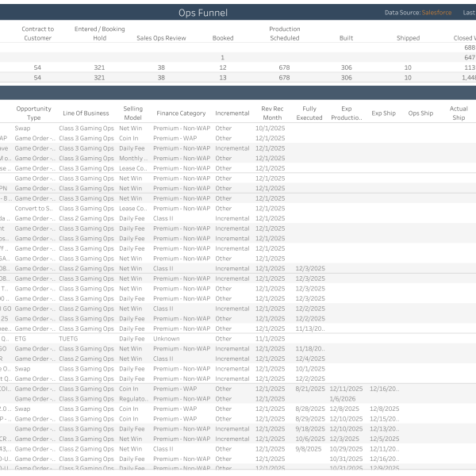The height and width of the screenshot is (476, 476).
Task: Click the Shipped funnel column header
Action: click(408, 38)
